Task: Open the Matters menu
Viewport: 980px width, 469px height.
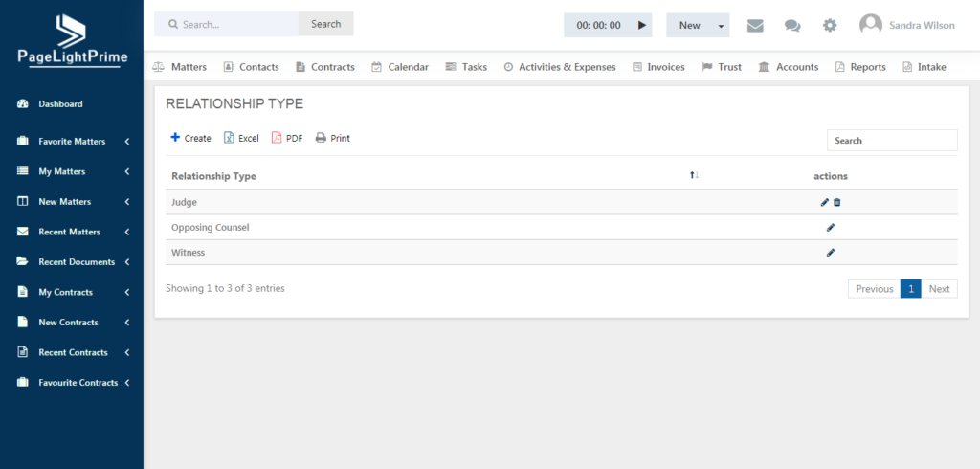Action: (x=179, y=67)
